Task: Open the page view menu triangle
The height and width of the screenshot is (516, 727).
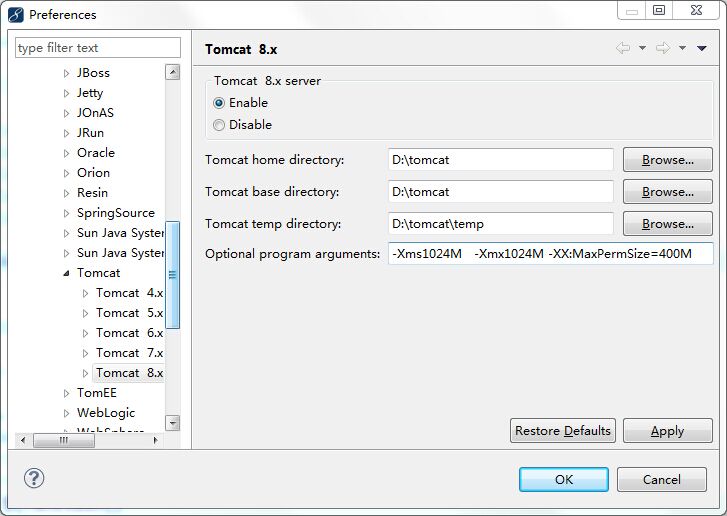Action: pos(701,48)
